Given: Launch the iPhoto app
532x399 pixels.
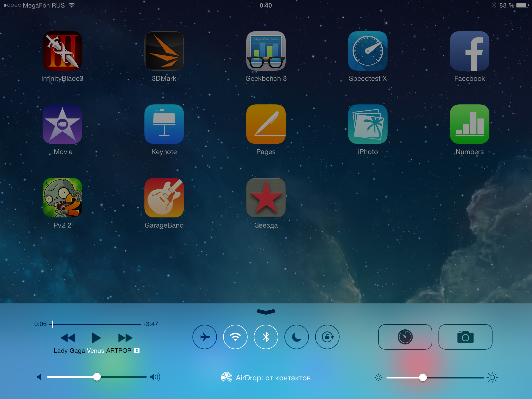Looking at the screenshot, I should (368, 124).
